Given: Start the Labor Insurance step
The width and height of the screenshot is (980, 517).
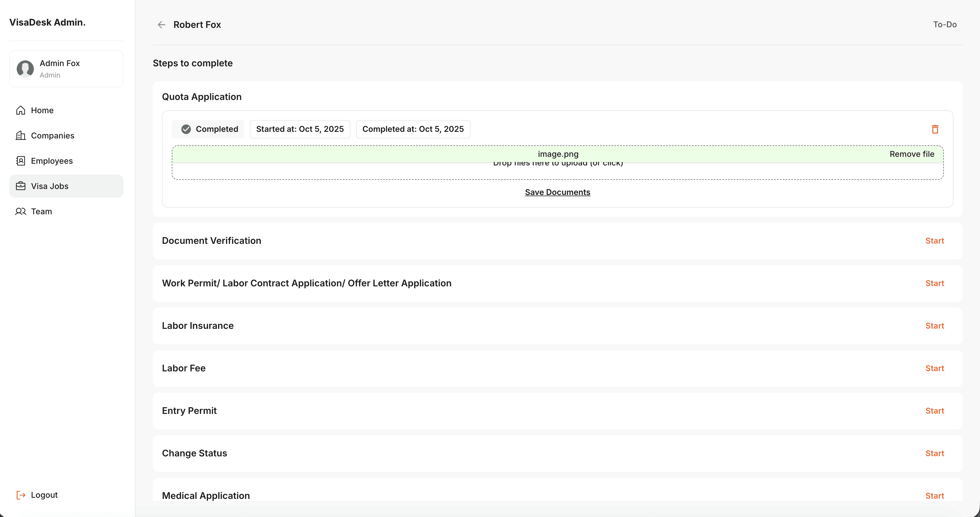Looking at the screenshot, I should click(934, 326).
